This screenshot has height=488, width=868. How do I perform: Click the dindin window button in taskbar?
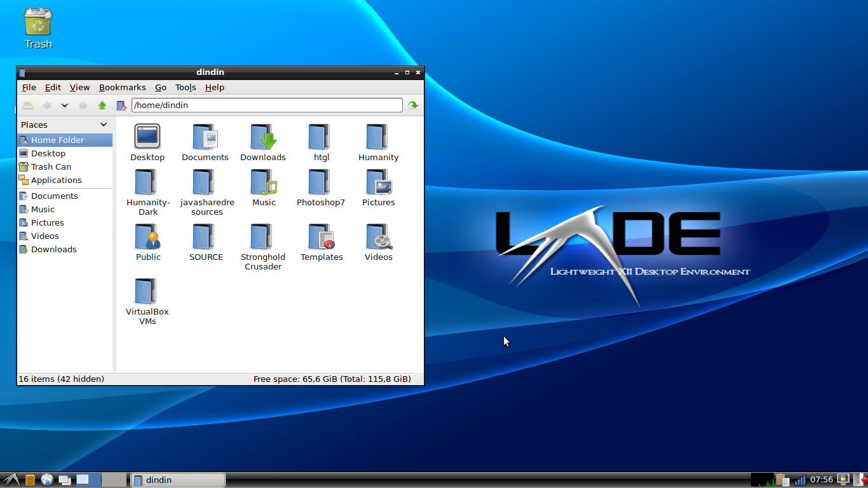point(177,480)
